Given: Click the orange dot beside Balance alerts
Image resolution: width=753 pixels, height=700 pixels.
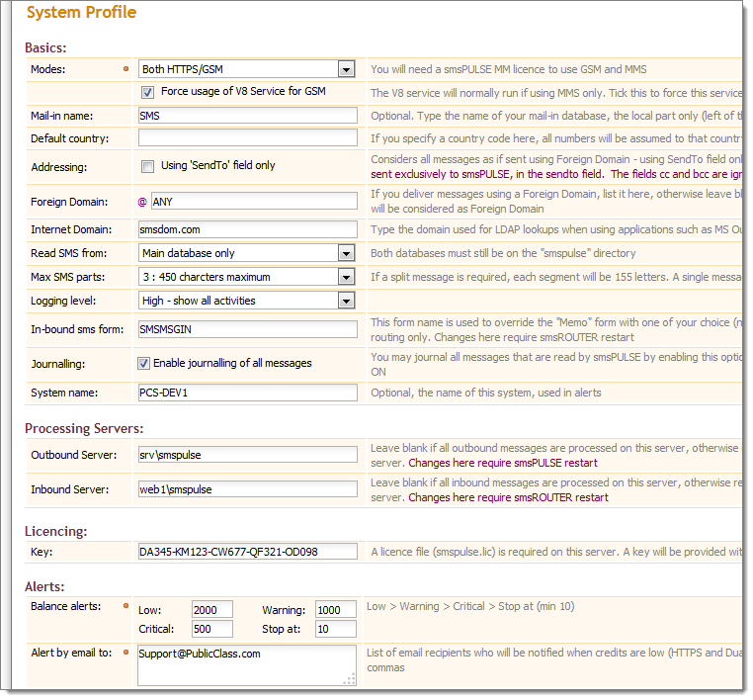Looking at the screenshot, I should point(126,605).
